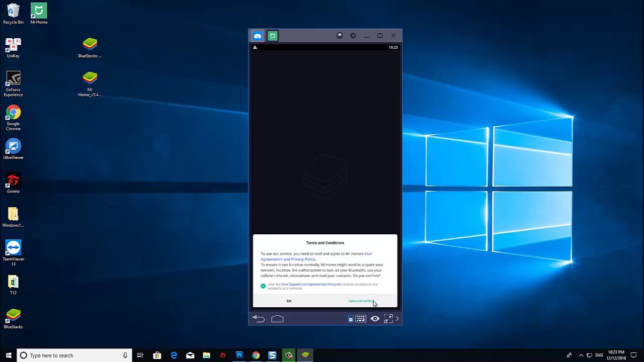Click the taskbar search box
The width and height of the screenshot is (644, 362).
pos(74,355)
